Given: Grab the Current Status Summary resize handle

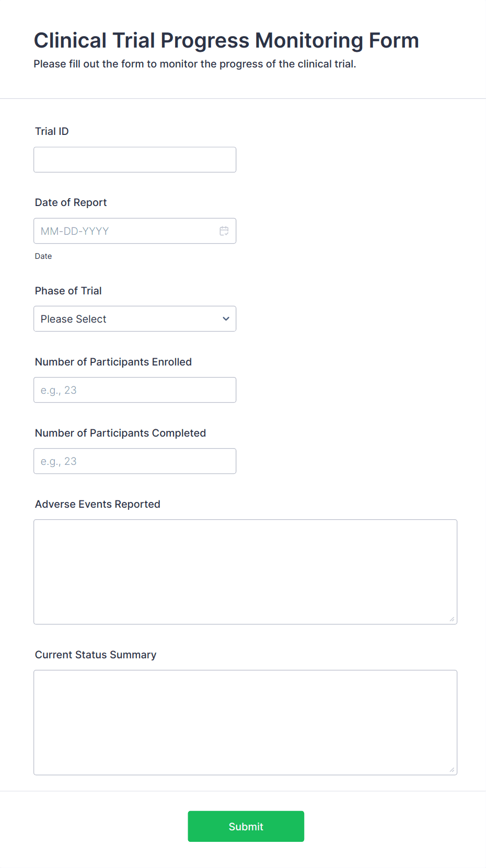Looking at the screenshot, I should 452,770.
